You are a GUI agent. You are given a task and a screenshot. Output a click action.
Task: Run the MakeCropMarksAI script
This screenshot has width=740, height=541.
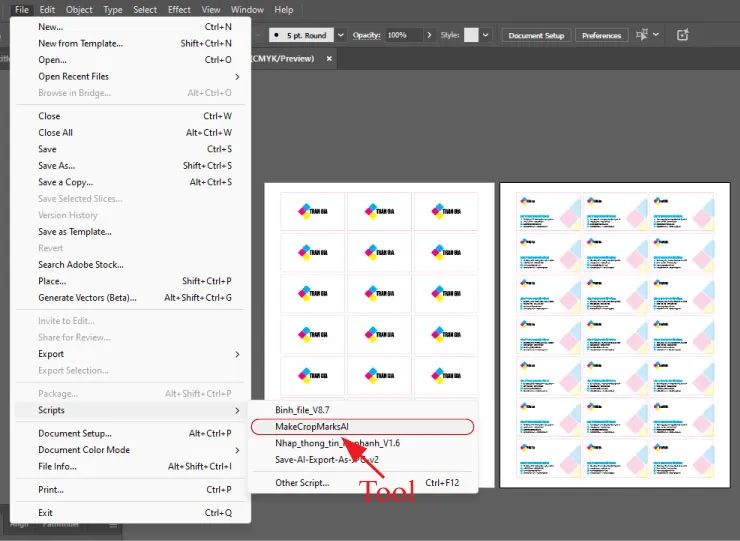[312, 426]
